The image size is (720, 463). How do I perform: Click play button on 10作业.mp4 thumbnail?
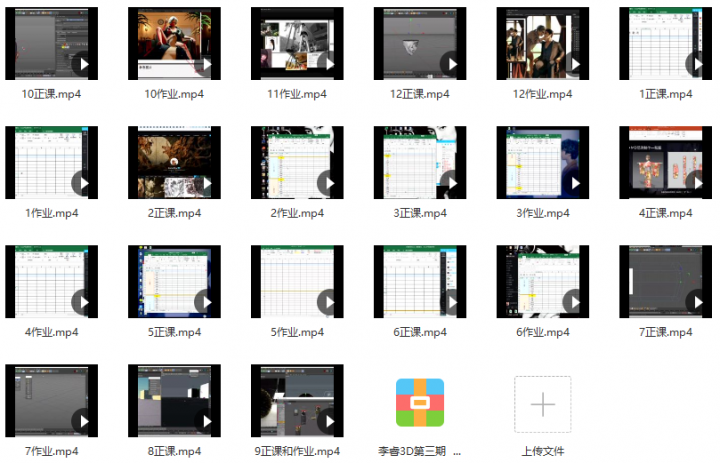coord(206,64)
